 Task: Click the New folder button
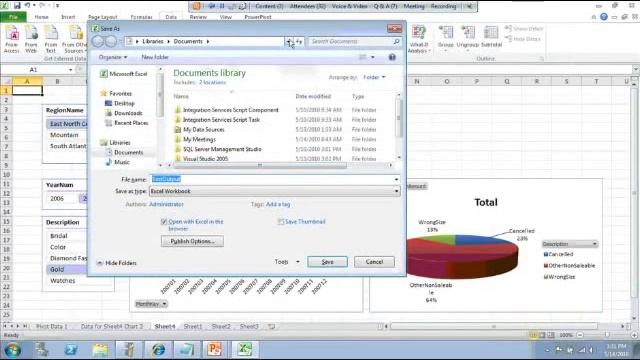point(155,57)
